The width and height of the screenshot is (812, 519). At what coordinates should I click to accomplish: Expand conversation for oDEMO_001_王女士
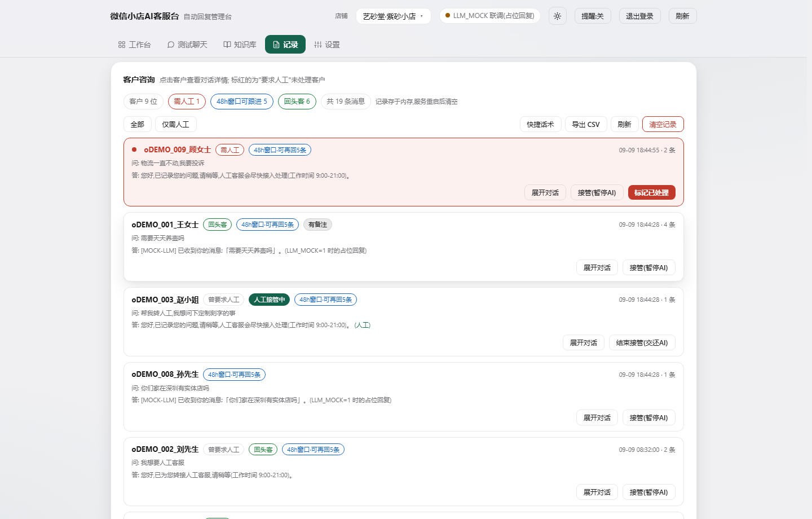[x=597, y=267]
